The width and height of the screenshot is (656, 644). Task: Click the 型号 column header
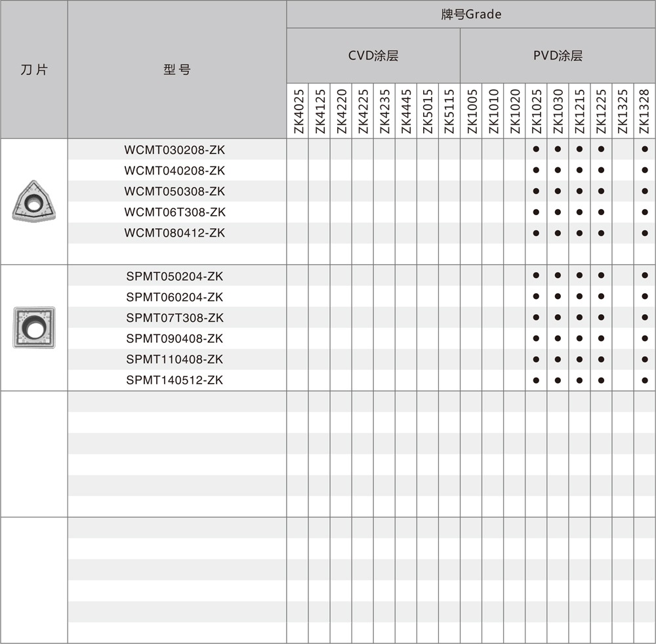[176, 70]
